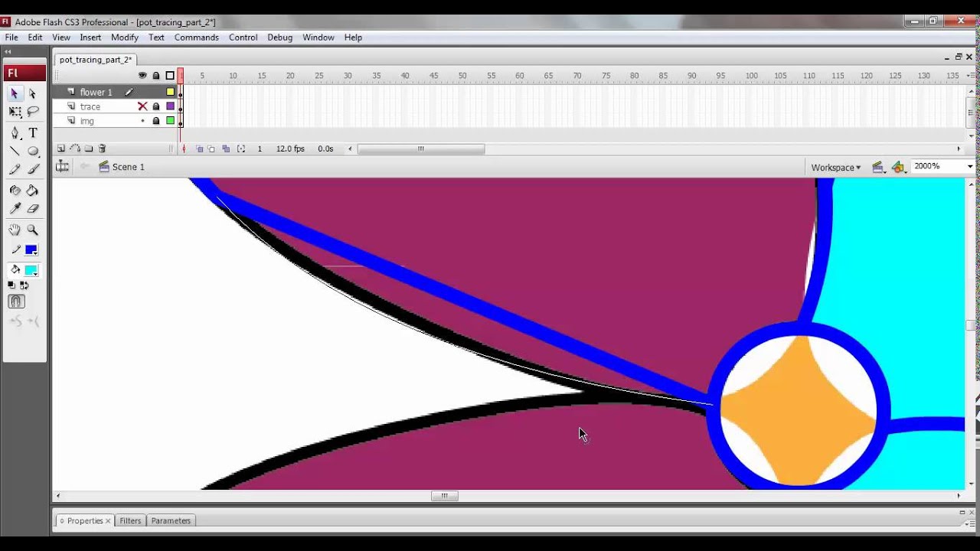
Task: Select the Zoom magnifier tool
Action: pos(33,230)
